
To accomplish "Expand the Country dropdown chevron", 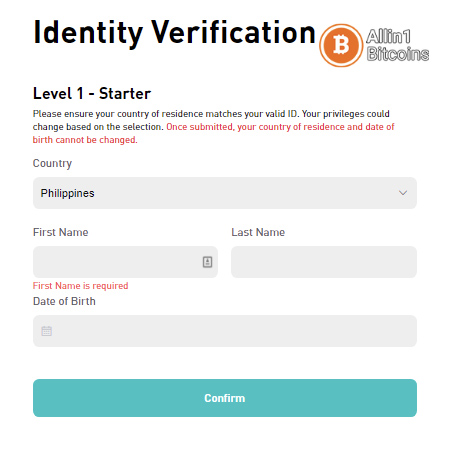I will point(403,193).
